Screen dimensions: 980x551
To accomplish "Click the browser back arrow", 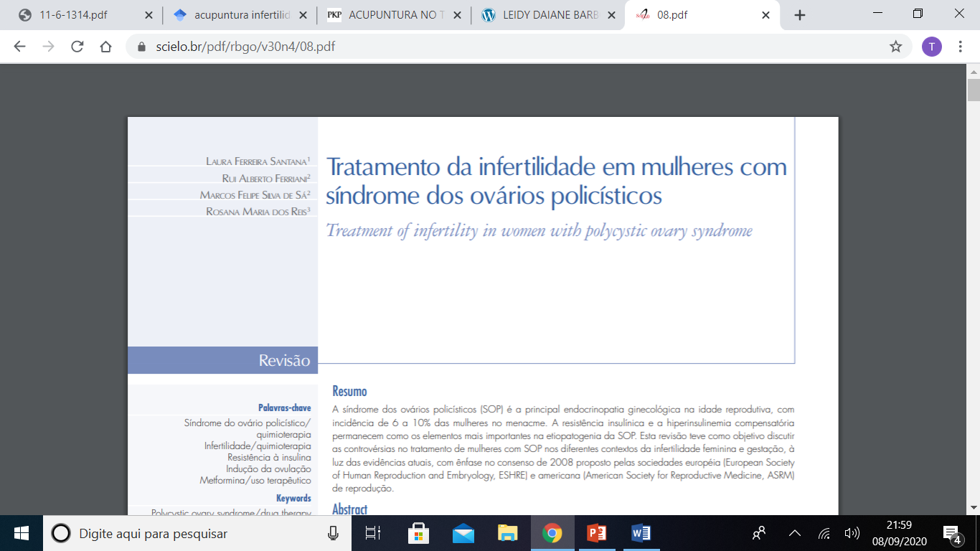I will [19, 47].
